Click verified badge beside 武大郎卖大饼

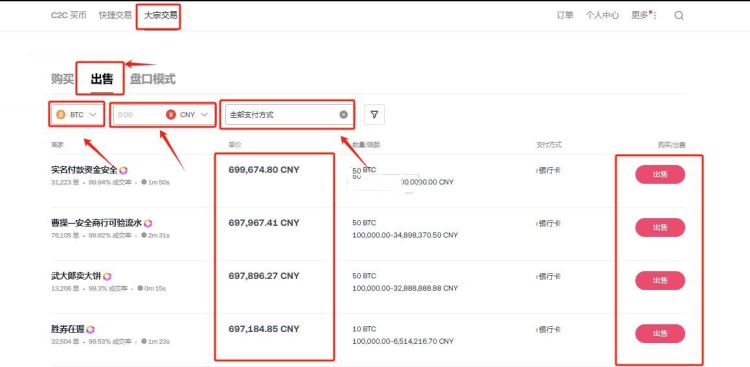pos(107,277)
